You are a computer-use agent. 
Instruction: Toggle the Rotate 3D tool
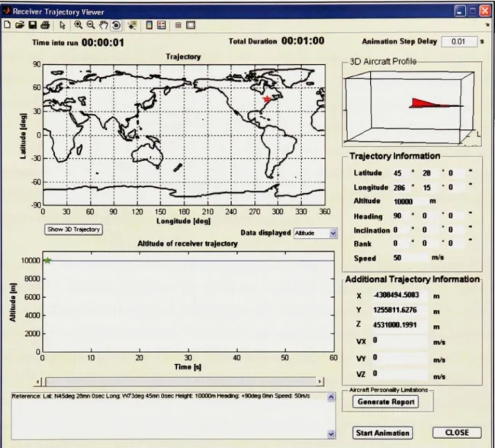coord(116,25)
